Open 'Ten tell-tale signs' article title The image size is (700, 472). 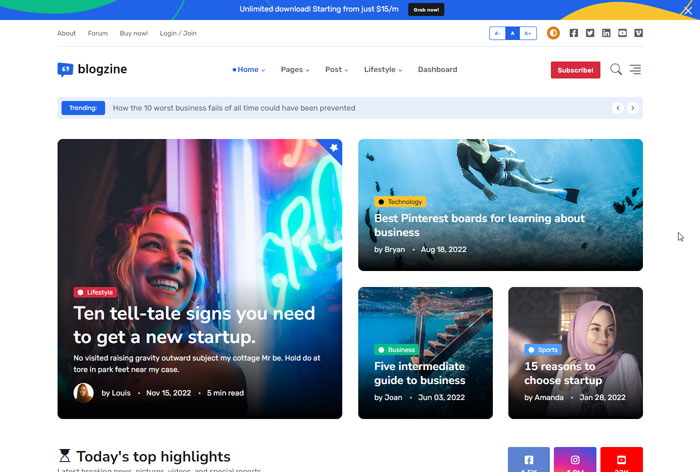194,325
